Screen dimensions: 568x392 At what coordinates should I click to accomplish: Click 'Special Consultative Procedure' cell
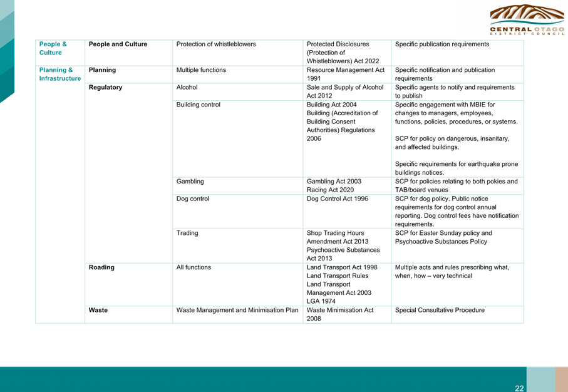click(458, 314)
